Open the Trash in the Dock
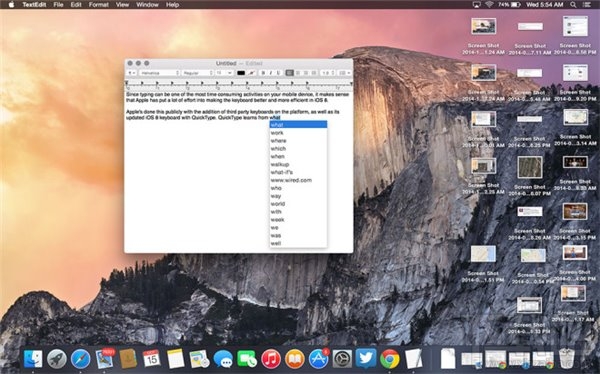The height and width of the screenshot is (374, 600). point(567,359)
